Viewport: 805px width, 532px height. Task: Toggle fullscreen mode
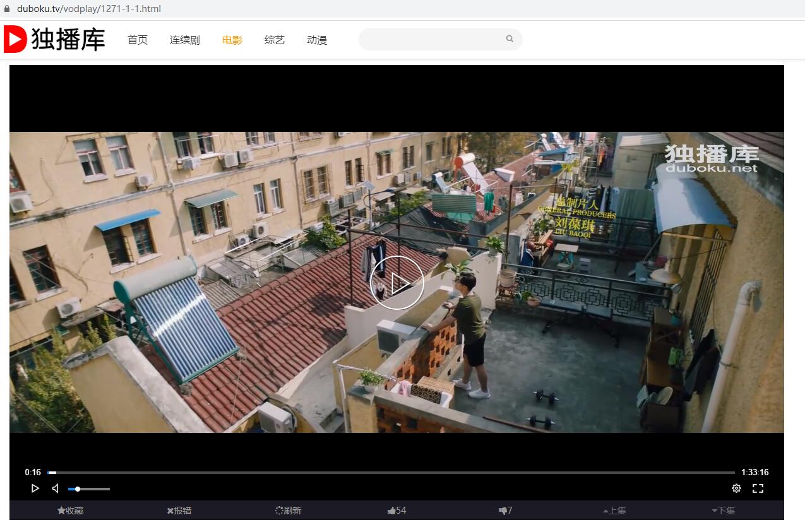758,488
